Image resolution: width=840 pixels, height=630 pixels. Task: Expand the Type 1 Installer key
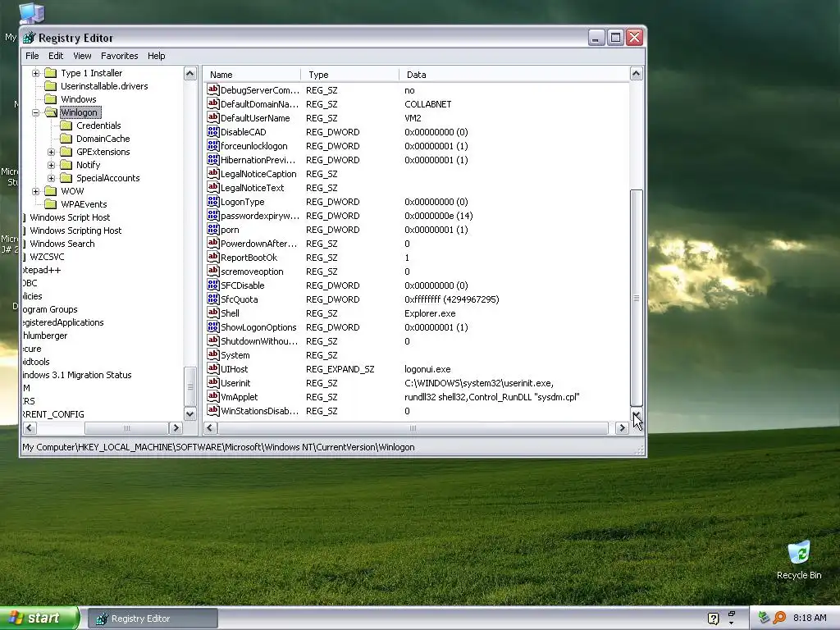point(35,73)
